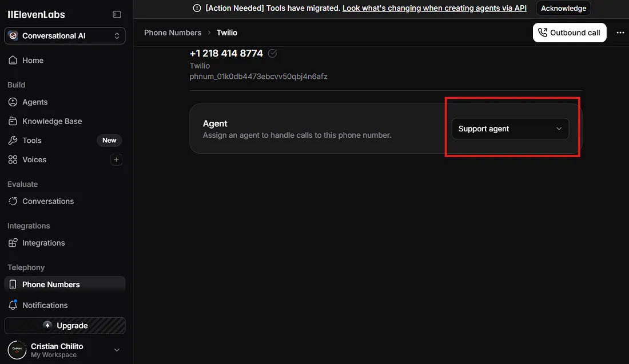
Task: Click the Phone Numbers device icon
Action: coord(13,284)
